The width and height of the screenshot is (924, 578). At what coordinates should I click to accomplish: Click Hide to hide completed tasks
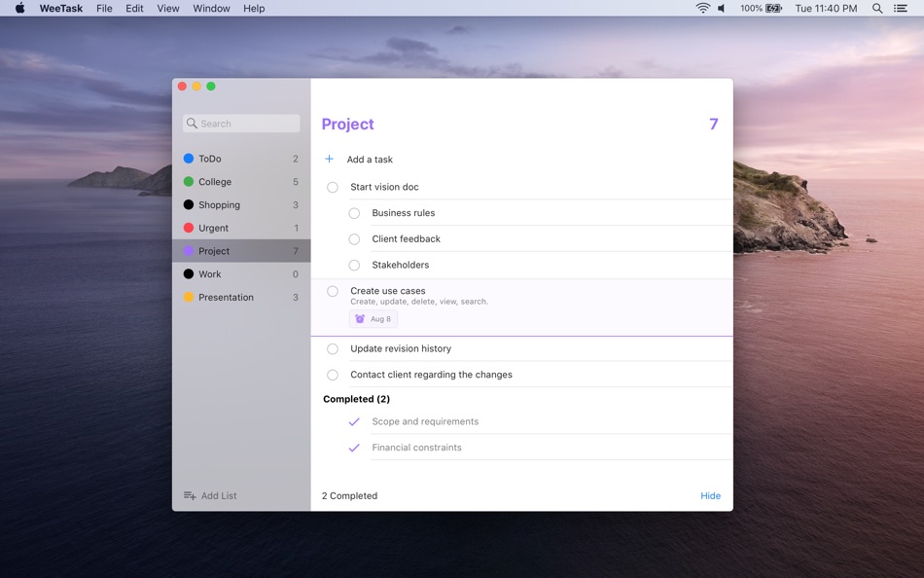click(x=710, y=495)
